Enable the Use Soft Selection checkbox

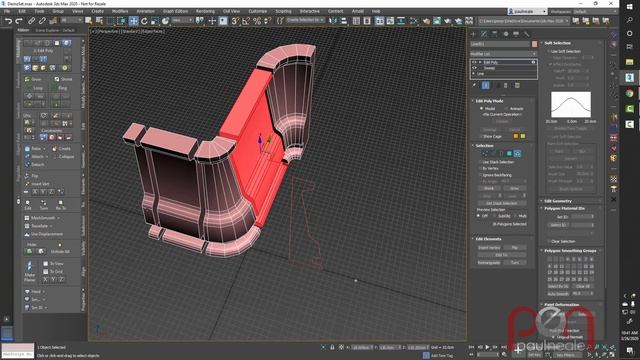[549, 51]
